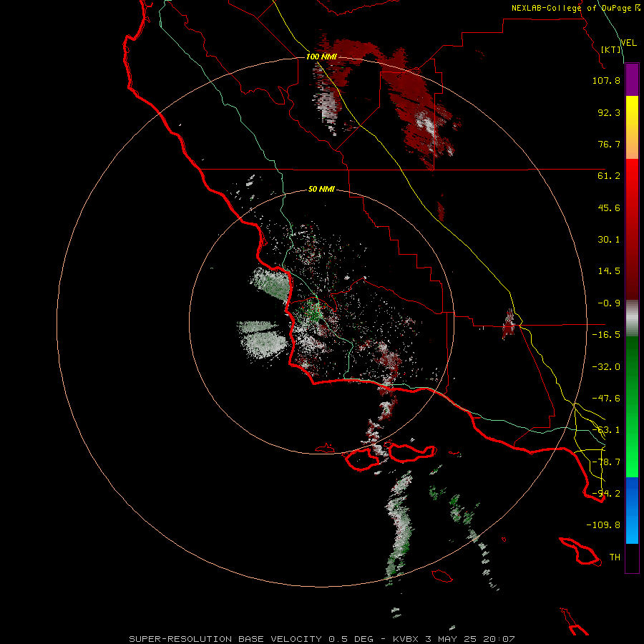Select the gray near-zero segment of scale
The image size is (644, 644).
(x=632, y=318)
